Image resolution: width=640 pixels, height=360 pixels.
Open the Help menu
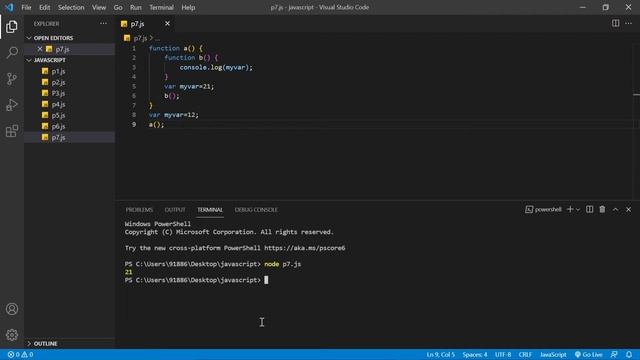pos(188,7)
